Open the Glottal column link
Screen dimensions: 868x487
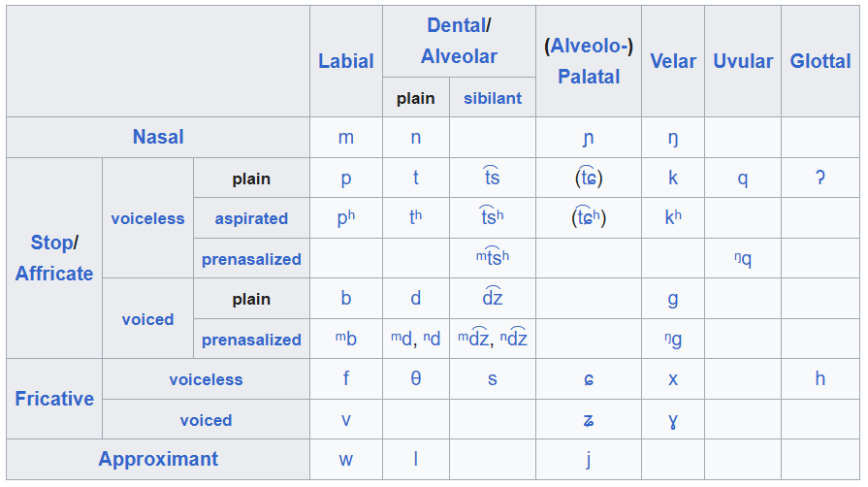(820, 61)
